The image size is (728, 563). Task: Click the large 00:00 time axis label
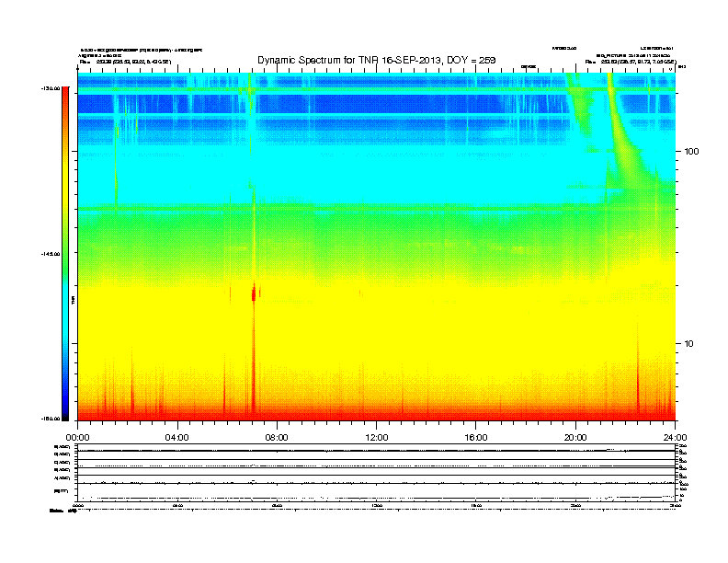pos(77,438)
